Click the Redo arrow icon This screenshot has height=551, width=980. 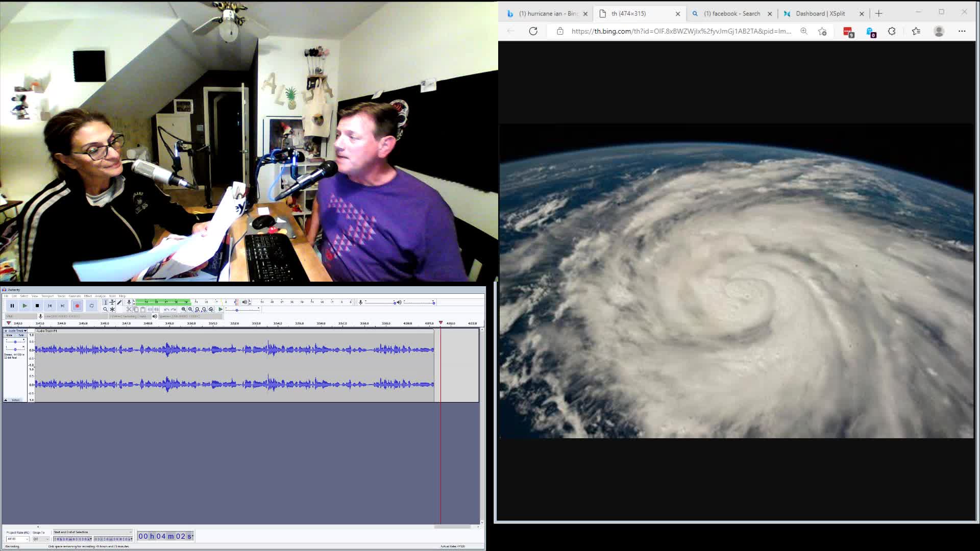[174, 309]
